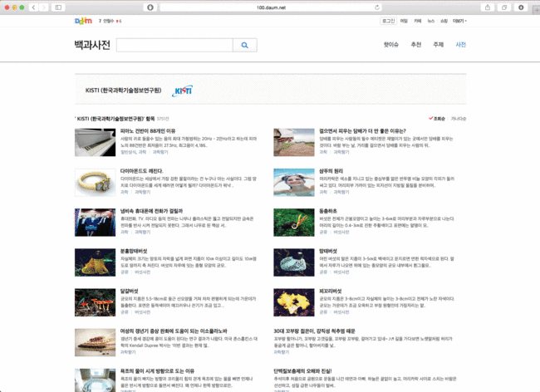The height and width of the screenshot is (392, 540).
Task: Open the piano article thumbnail
Action: (95, 142)
